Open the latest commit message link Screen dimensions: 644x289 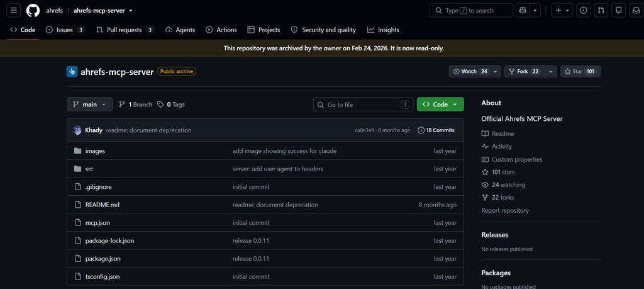[148, 130]
